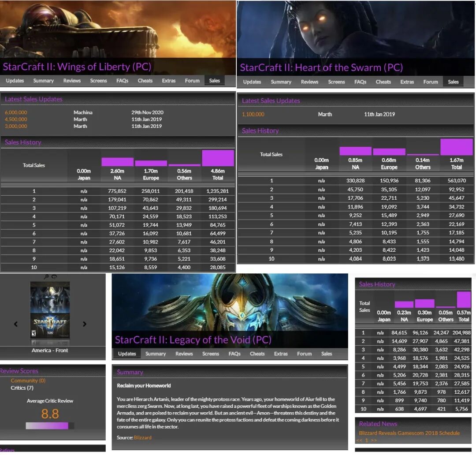The image size is (476, 455).
Task: Click user Machina in sales updates
Action: [83, 112]
